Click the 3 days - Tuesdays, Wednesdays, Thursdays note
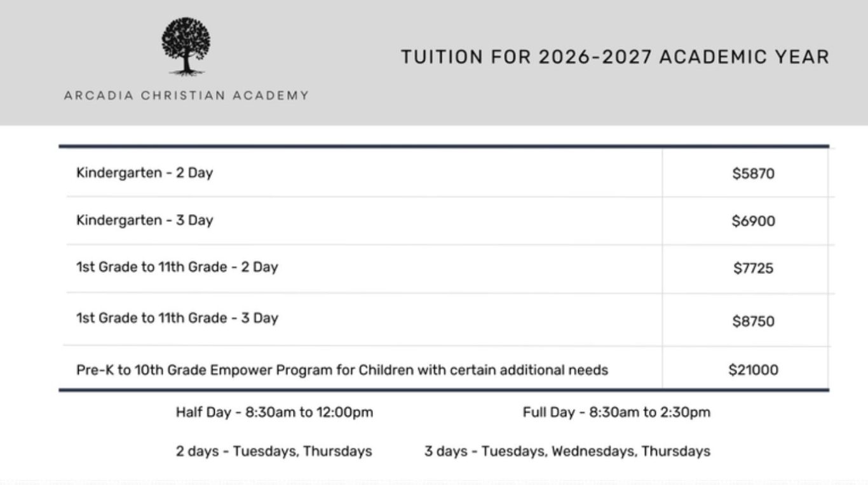 (567, 451)
